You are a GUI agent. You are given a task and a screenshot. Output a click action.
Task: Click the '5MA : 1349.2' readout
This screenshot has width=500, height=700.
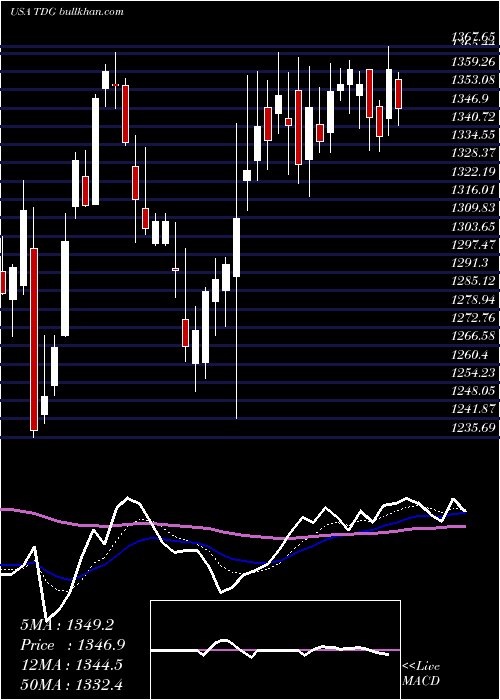67,625
